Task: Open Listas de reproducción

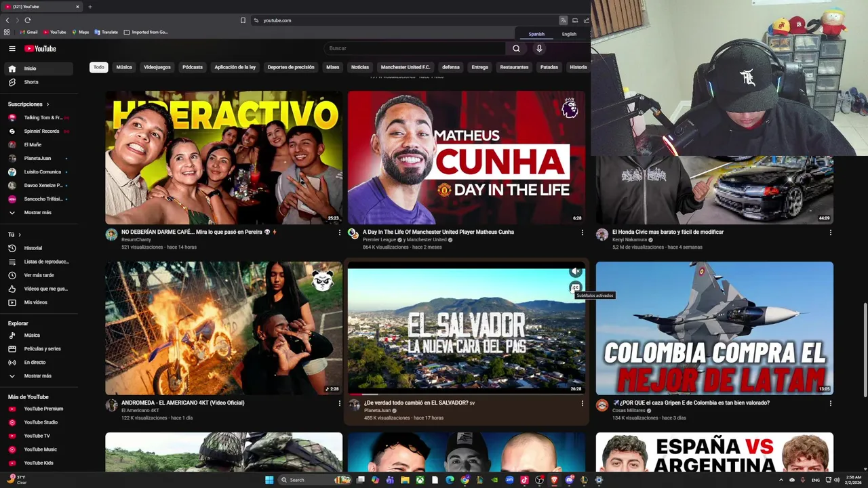Action: tap(39, 262)
